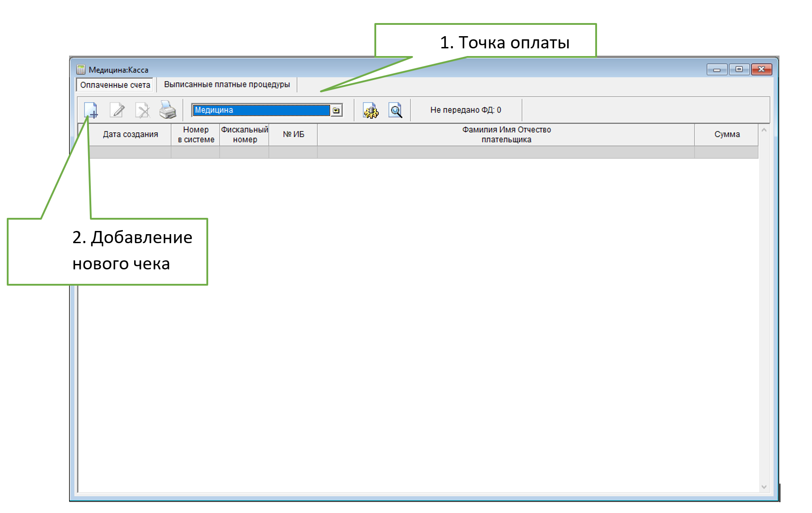The height and width of the screenshot is (513, 812).
Task: Open the Выписанные платные процедуры tab
Action: coord(227,85)
